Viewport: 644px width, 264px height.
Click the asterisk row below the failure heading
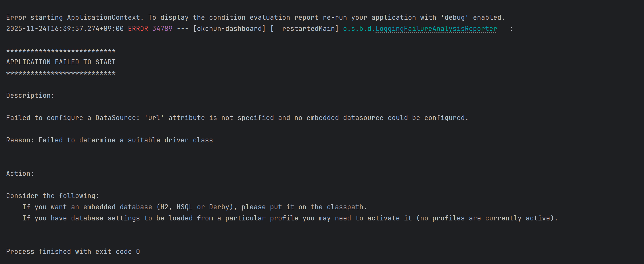point(61,73)
